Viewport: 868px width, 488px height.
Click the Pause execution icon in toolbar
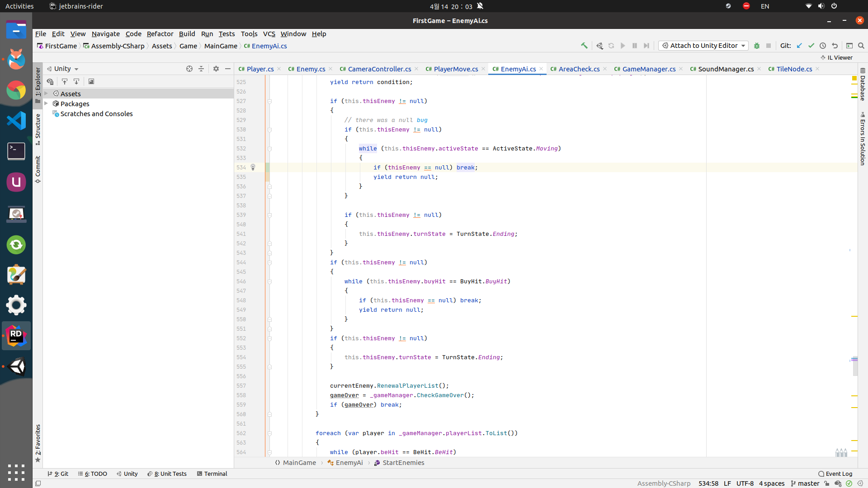[x=635, y=46]
